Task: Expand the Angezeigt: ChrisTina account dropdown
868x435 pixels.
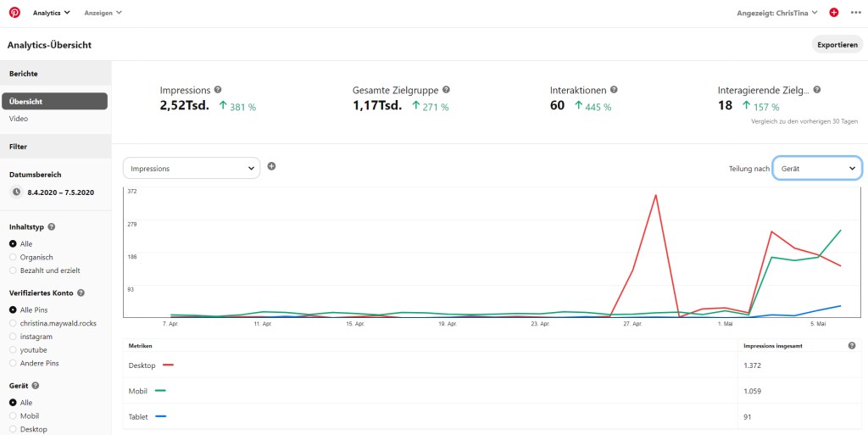Action: coord(777,13)
